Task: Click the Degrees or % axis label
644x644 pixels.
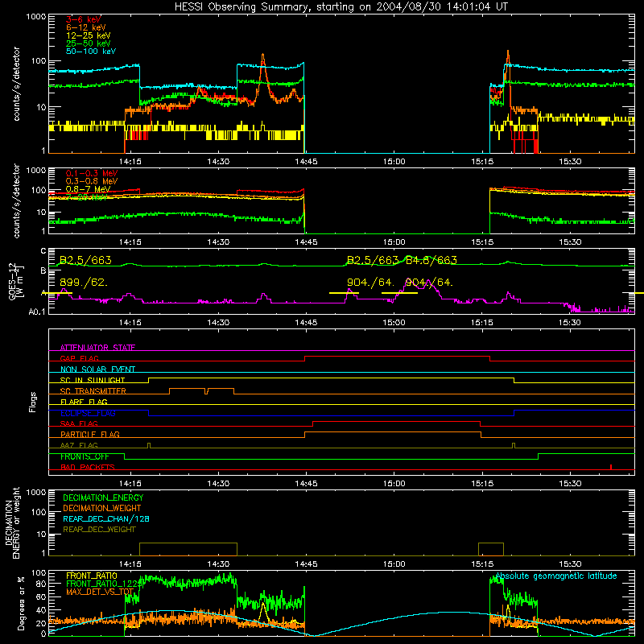Action: click(20, 603)
